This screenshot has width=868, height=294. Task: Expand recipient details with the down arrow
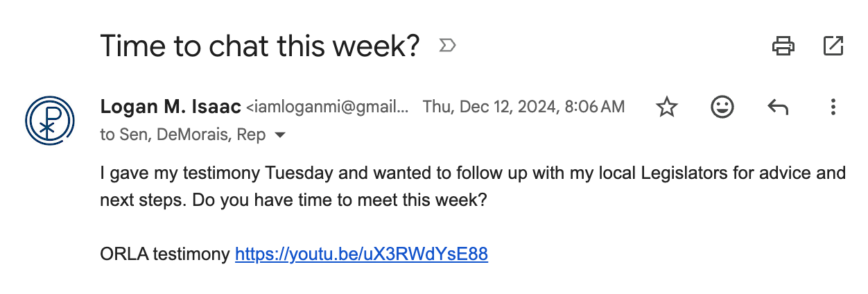[x=280, y=135]
